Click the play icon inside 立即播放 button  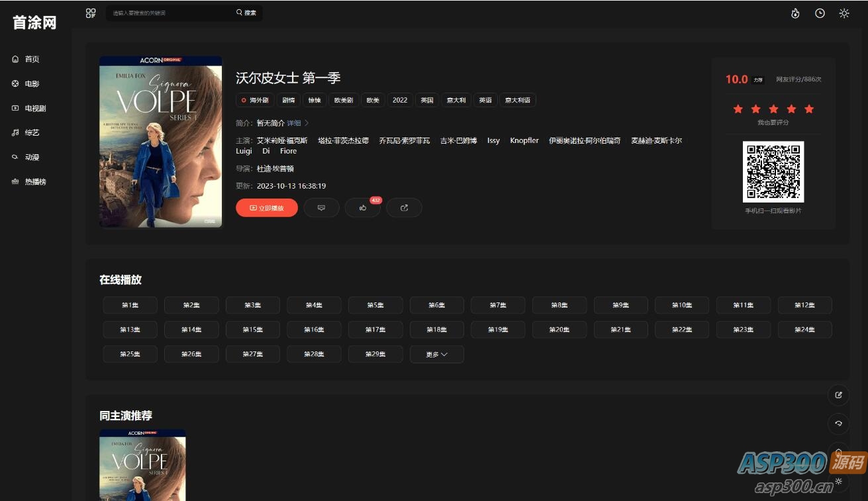point(252,207)
